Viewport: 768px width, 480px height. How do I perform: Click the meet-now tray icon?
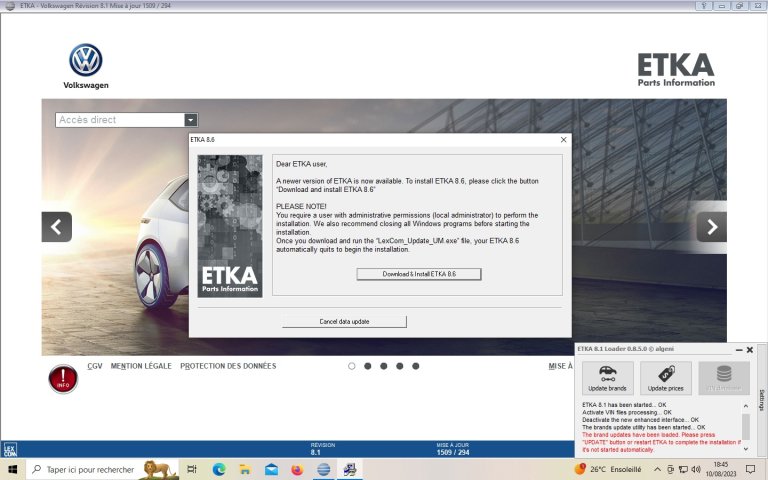coord(671,469)
